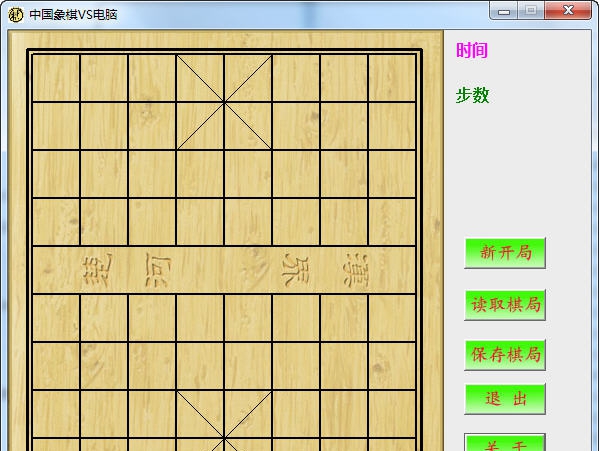Click the Chinese chess app icon in title bar

16,15
